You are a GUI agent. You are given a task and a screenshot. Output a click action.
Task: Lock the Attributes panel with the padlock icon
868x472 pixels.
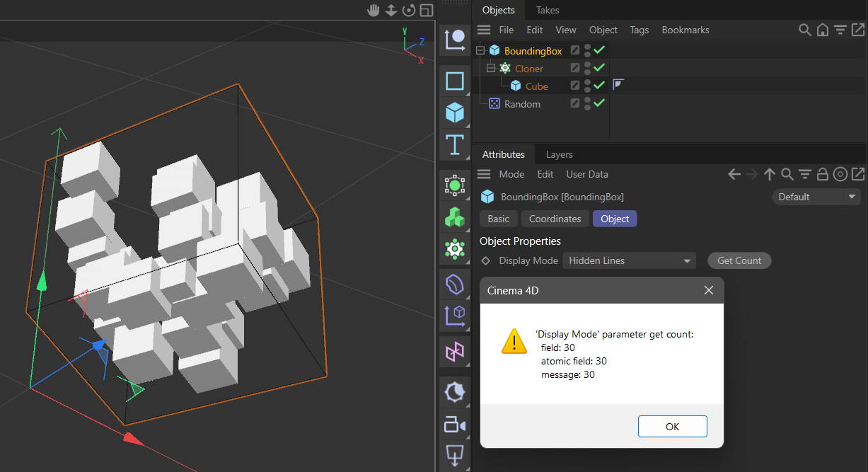(822, 174)
